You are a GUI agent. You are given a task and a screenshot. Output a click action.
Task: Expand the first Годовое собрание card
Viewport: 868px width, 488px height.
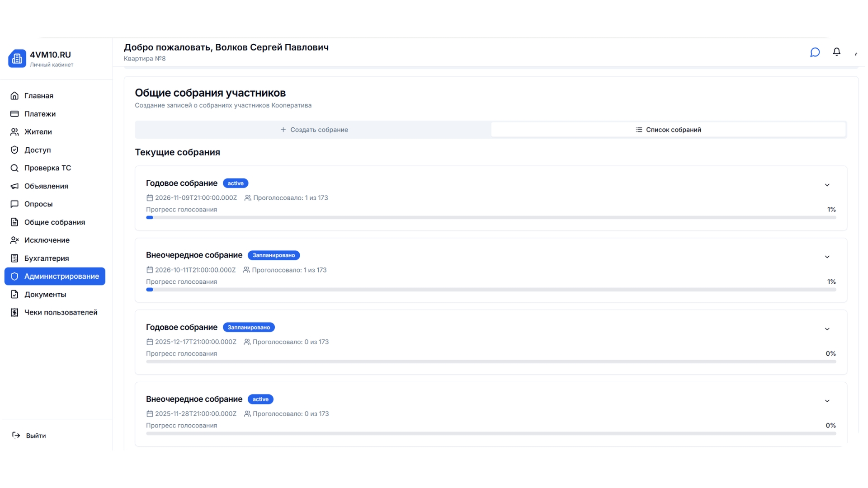coord(827,185)
